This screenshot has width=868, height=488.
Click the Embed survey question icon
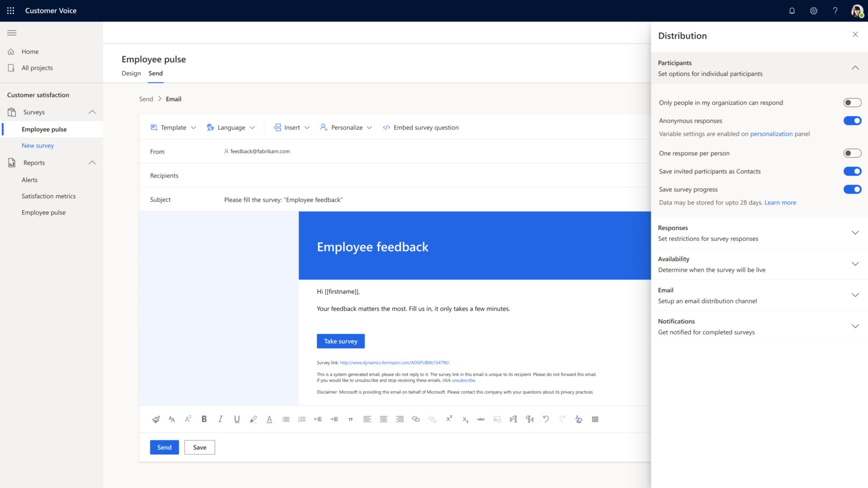386,127
